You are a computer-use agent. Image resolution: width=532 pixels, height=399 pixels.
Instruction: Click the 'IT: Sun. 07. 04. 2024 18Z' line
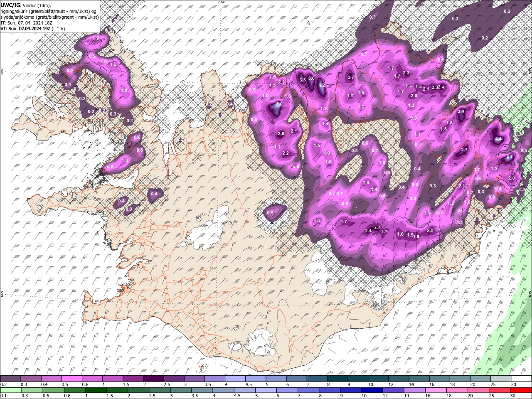(x=26, y=23)
